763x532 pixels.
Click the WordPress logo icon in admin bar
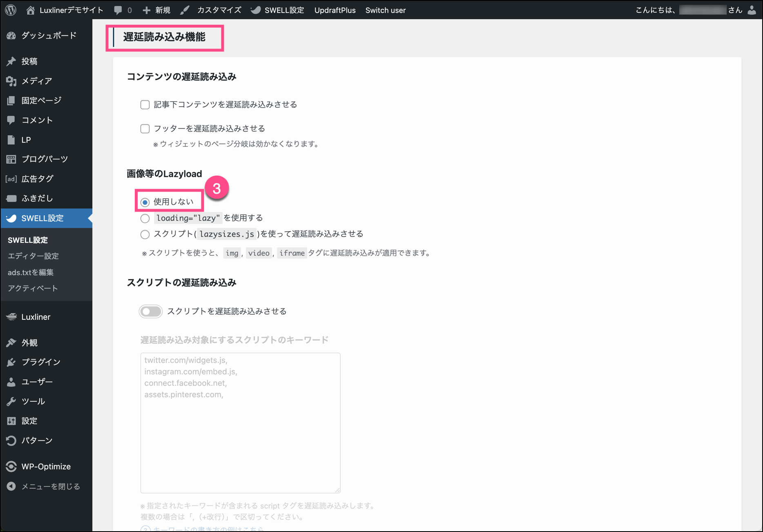11,10
